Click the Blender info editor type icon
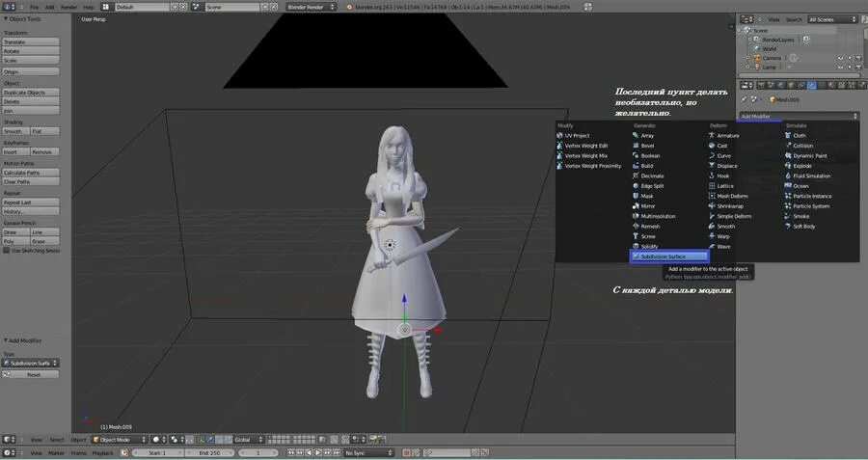The height and width of the screenshot is (460, 868). coord(8,7)
